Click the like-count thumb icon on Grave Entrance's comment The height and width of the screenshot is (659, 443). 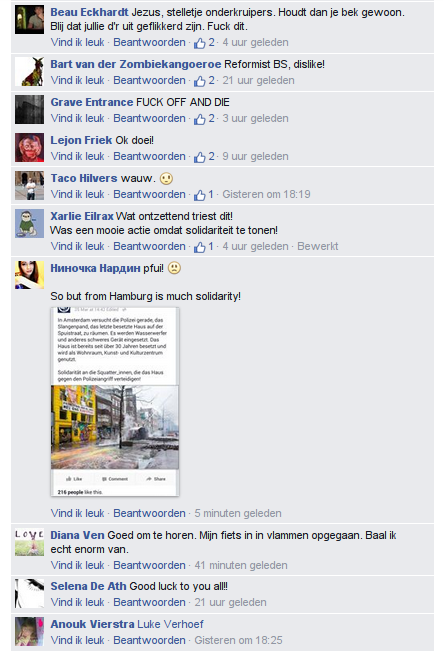[200, 119]
